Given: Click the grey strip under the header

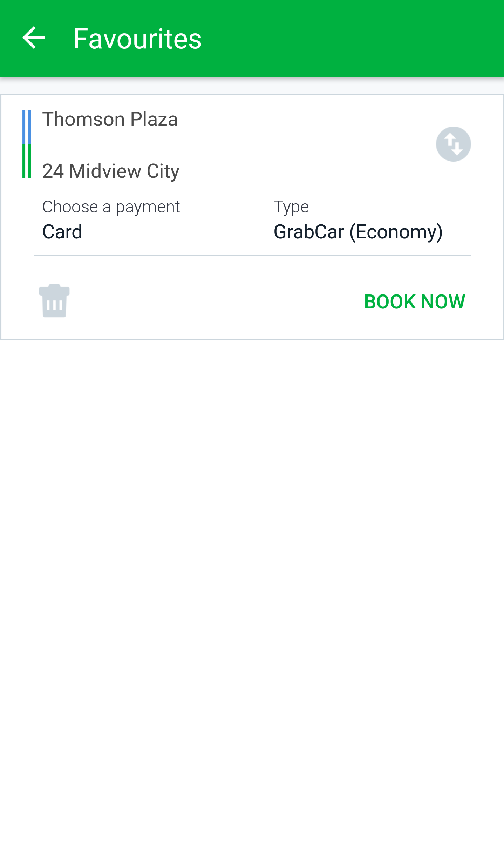Looking at the screenshot, I should click(x=252, y=86).
